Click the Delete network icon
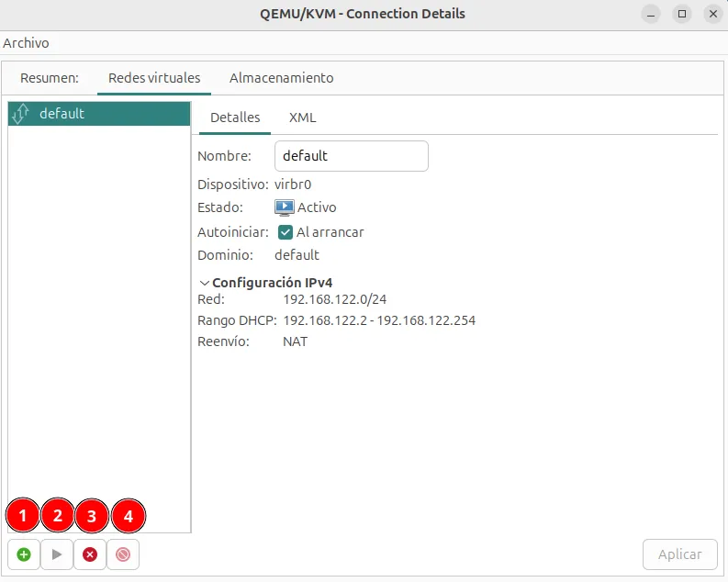The width and height of the screenshot is (728, 582). pyautogui.click(x=123, y=554)
